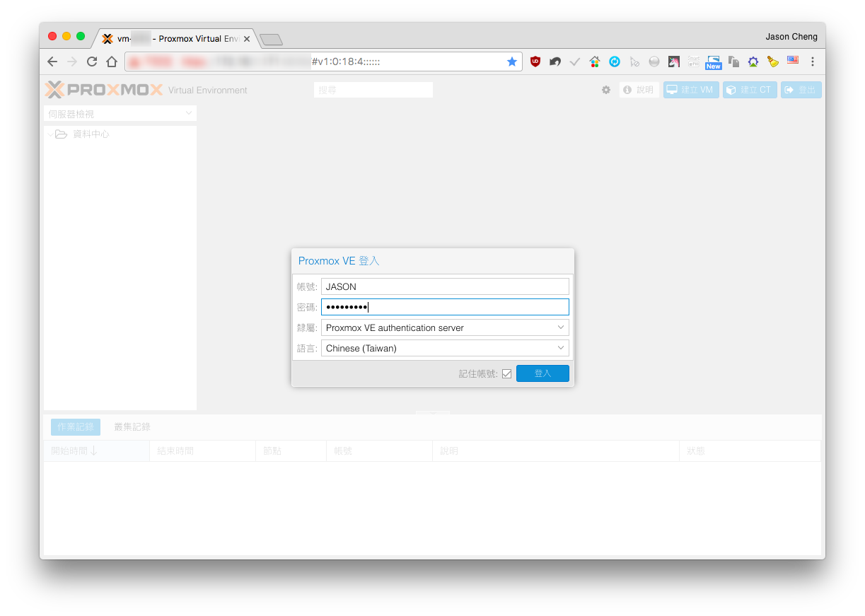Screen dimensions: 865x616
Task: Click the 資料中心 folder icon
Action: click(x=62, y=134)
